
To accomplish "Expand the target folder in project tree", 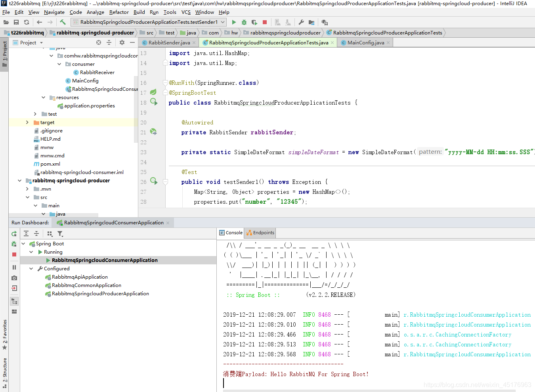I will click(27, 122).
